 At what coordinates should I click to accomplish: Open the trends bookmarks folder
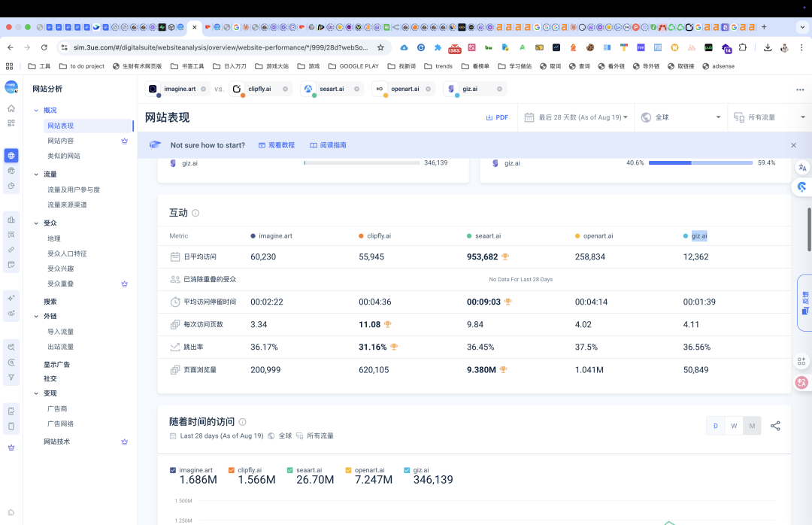(x=438, y=66)
